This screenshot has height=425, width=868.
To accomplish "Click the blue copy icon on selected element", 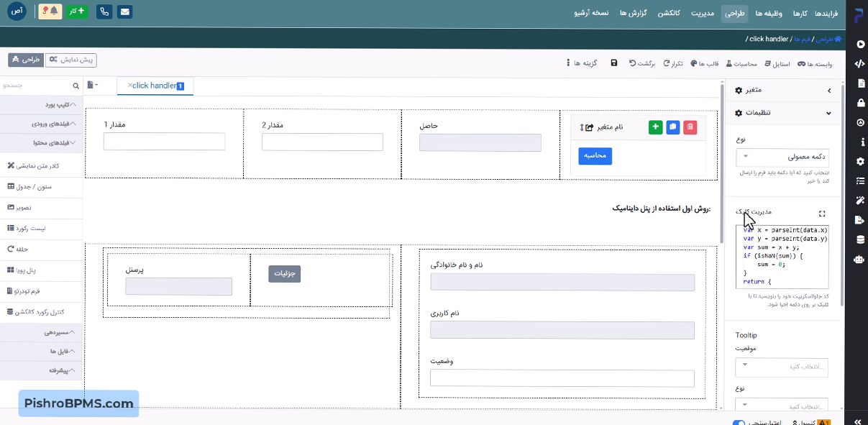I will [x=672, y=127].
